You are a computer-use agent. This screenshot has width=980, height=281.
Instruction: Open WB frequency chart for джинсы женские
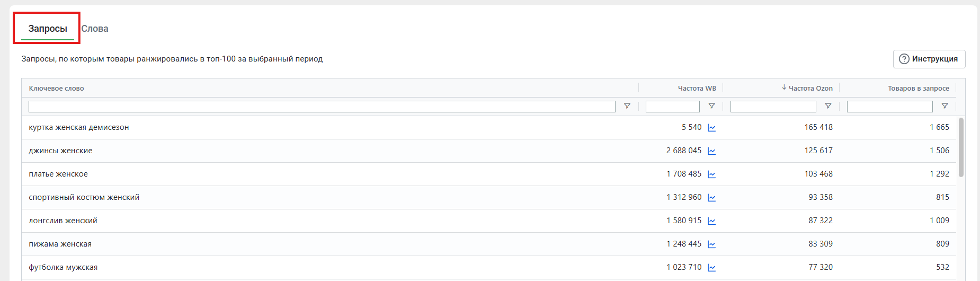click(x=711, y=151)
